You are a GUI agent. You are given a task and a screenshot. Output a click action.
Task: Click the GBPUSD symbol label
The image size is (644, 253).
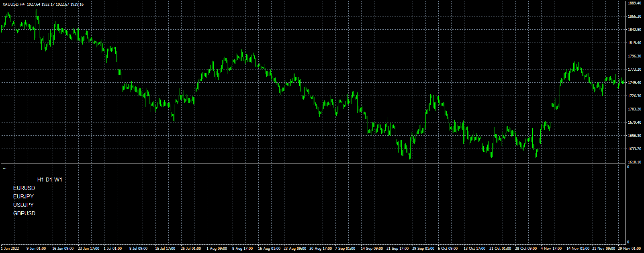click(24, 213)
